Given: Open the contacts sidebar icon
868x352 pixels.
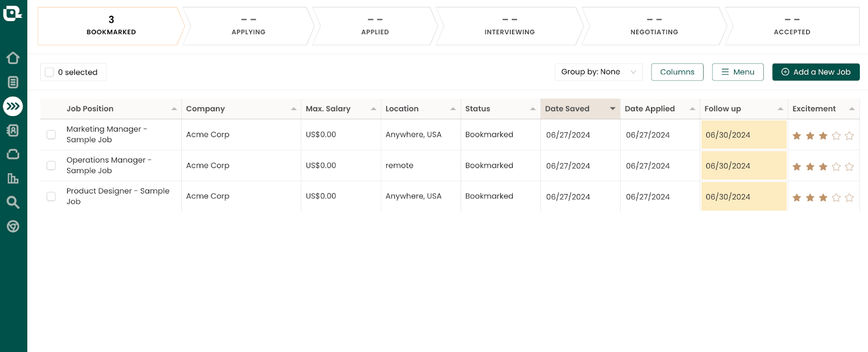Looking at the screenshot, I should [13, 130].
